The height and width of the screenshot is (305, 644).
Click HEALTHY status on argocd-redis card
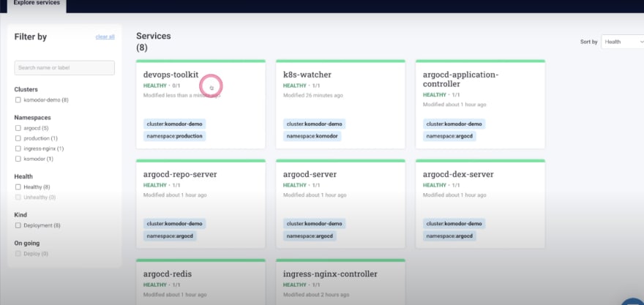click(155, 285)
